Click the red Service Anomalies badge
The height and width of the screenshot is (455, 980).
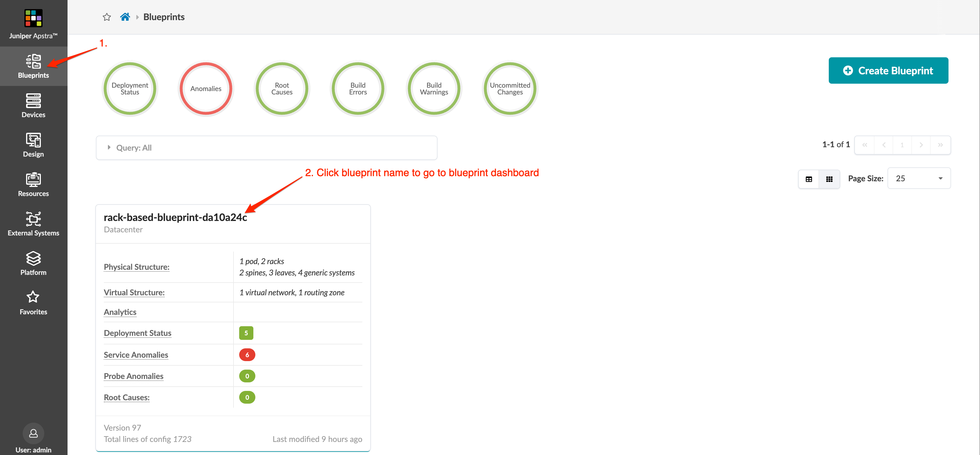click(x=247, y=355)
